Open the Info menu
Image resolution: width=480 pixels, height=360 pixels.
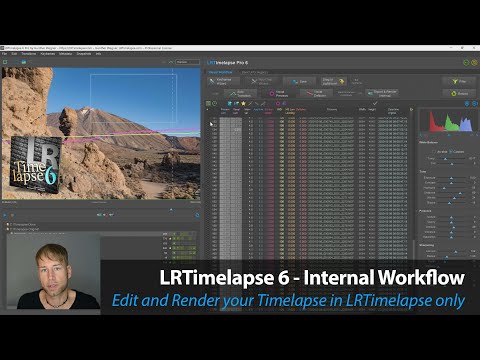[98, 54]
